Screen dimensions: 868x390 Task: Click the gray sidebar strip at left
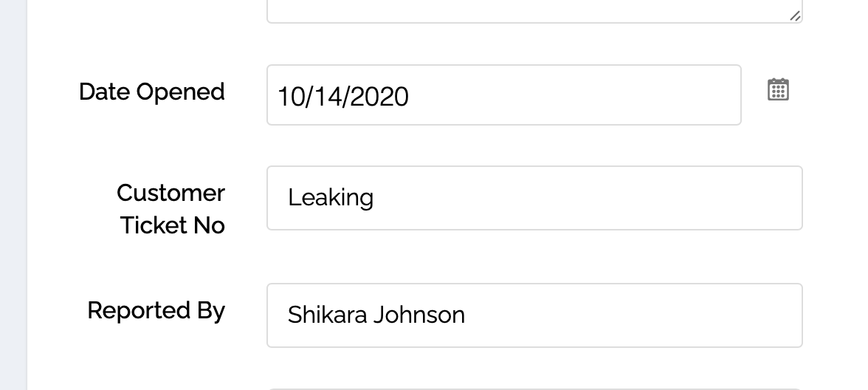click(x=13, y=195)
